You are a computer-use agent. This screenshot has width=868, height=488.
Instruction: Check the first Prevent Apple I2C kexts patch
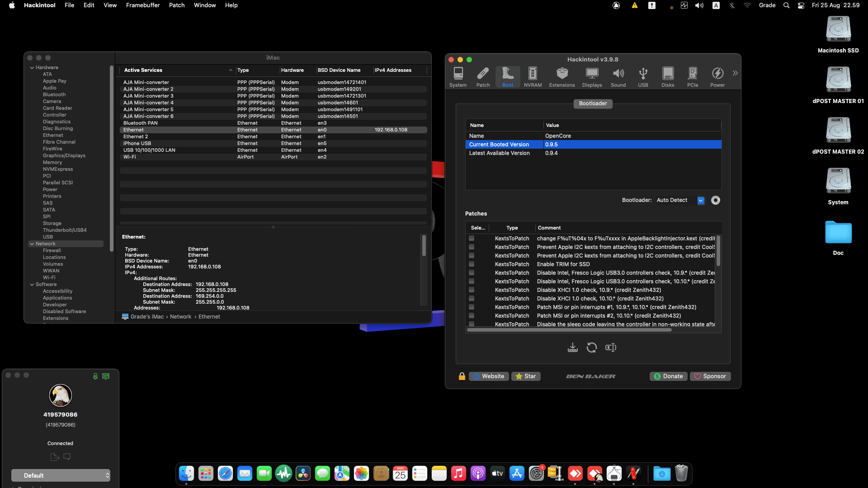[472, 247]
